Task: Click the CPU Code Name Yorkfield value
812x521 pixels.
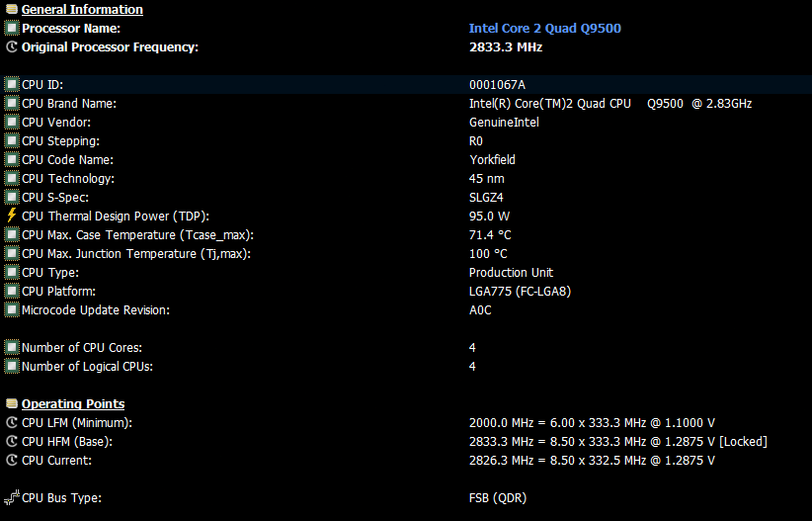Action: [x=492, y=160]
